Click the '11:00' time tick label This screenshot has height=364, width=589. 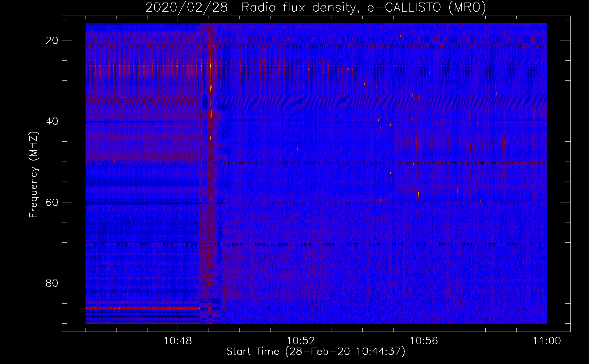[547, 341]
